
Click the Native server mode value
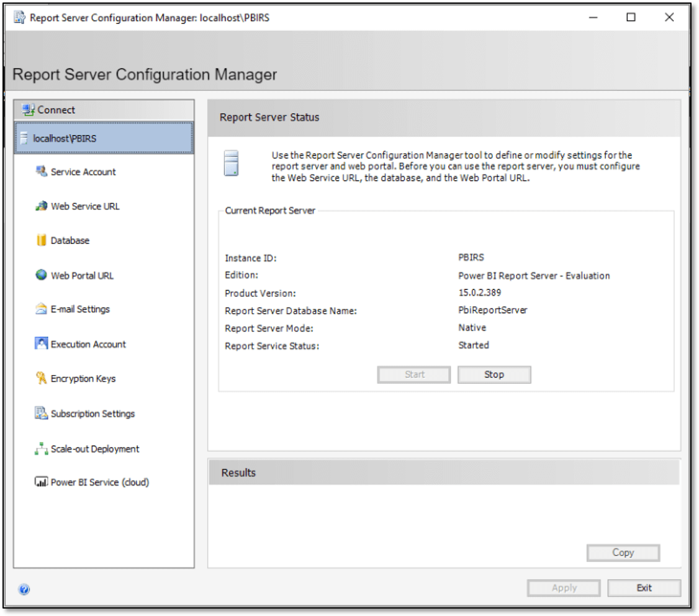click(x=472, y=327)
